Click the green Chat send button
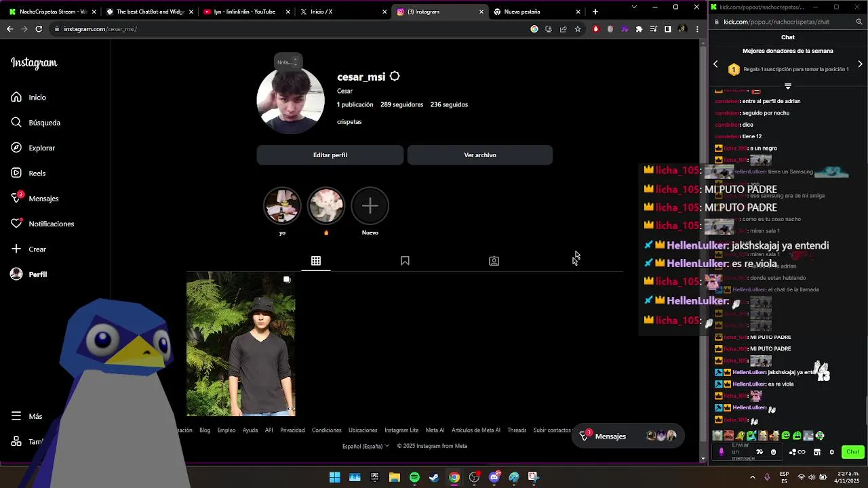868x488 pixels. tap(852, 452)
